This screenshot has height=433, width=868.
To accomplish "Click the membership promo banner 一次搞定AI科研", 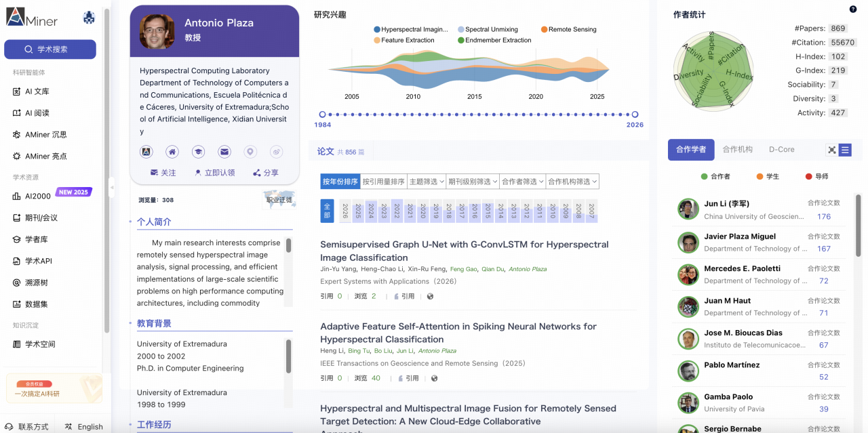I will 54,389.
